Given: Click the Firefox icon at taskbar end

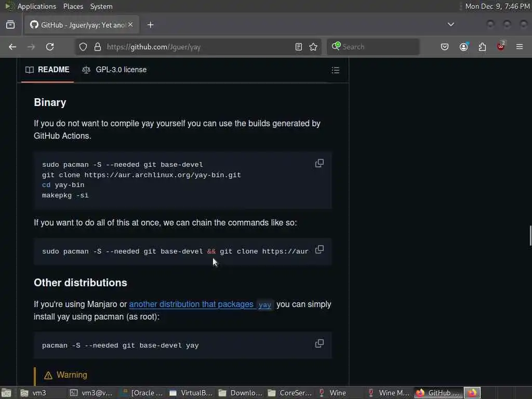Looking at the screenshot, I should click(472, 393).
